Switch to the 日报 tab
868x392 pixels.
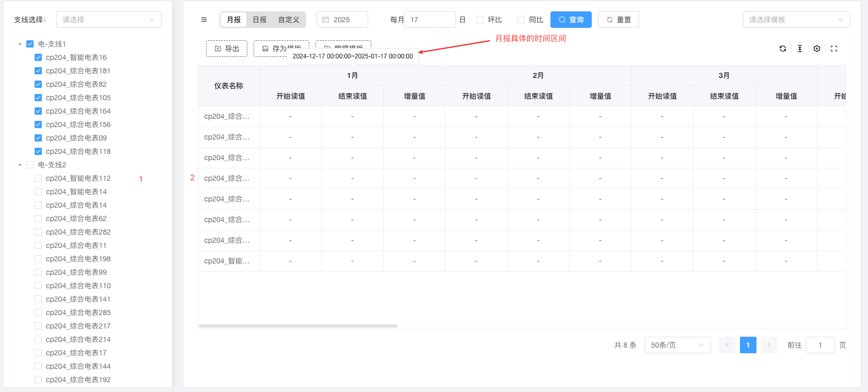click(x=260, y=20)
